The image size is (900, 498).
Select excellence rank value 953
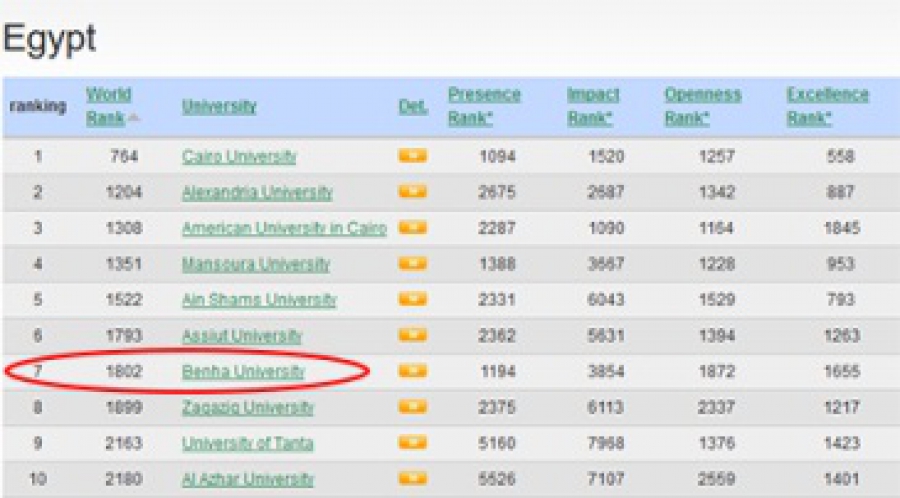(x=841, y=264)
